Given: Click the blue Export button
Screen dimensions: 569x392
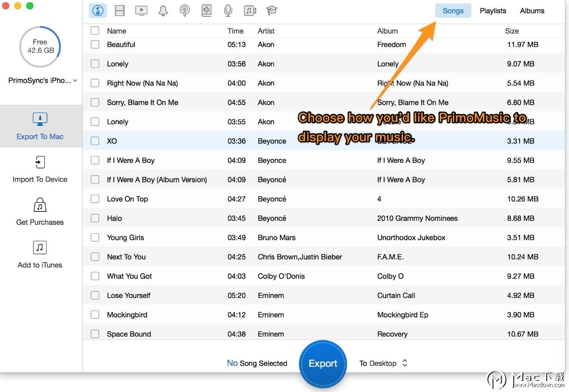Looking at the screenshot, I should tap(323, 364).
